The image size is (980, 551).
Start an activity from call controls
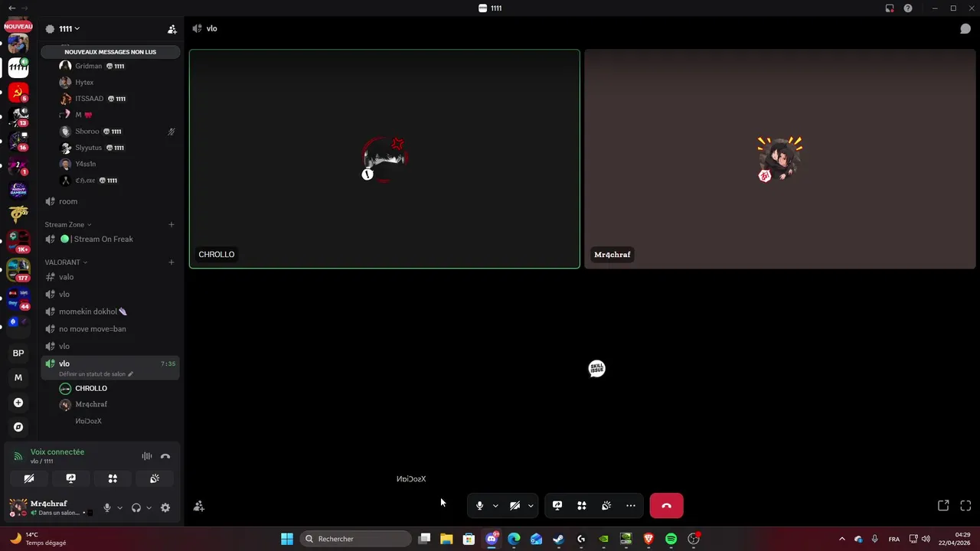[x=582, y=506]
